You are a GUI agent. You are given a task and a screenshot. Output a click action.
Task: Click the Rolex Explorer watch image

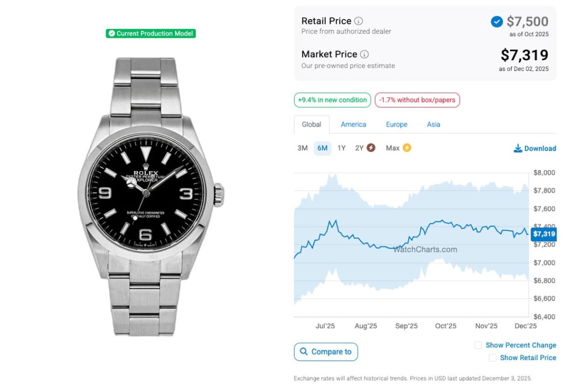pyautogui.click(x=151, y=196)
